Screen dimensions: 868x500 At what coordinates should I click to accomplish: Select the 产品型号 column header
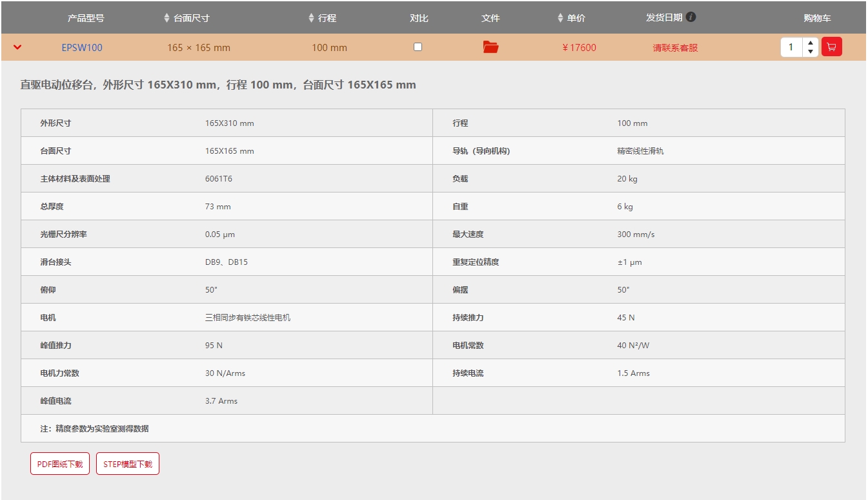pyautogui.click(x=86, y=18)
